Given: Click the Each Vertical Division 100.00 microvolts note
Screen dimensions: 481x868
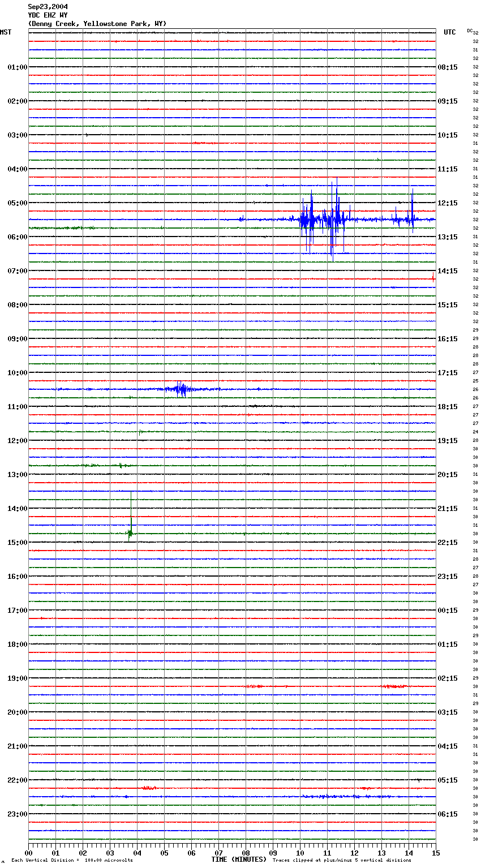Looking at the screenshot, I should tap(72, 861).
